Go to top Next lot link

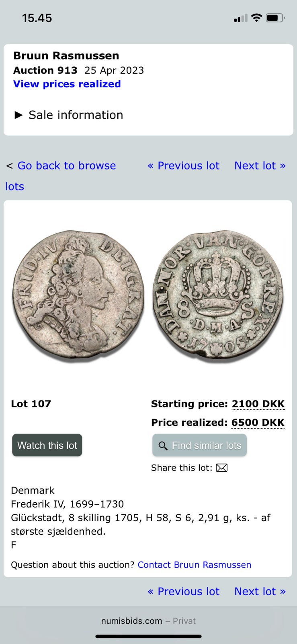260,166
